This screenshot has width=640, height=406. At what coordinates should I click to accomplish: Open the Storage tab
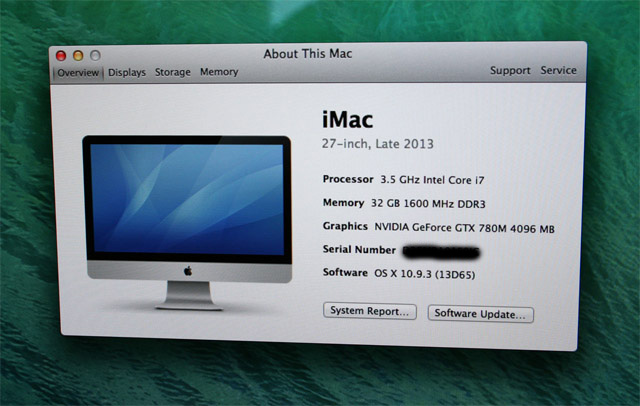coord(173,72)
